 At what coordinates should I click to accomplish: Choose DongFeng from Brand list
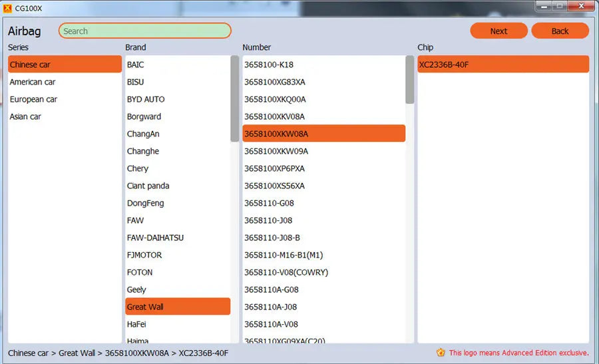pos(178,203)
